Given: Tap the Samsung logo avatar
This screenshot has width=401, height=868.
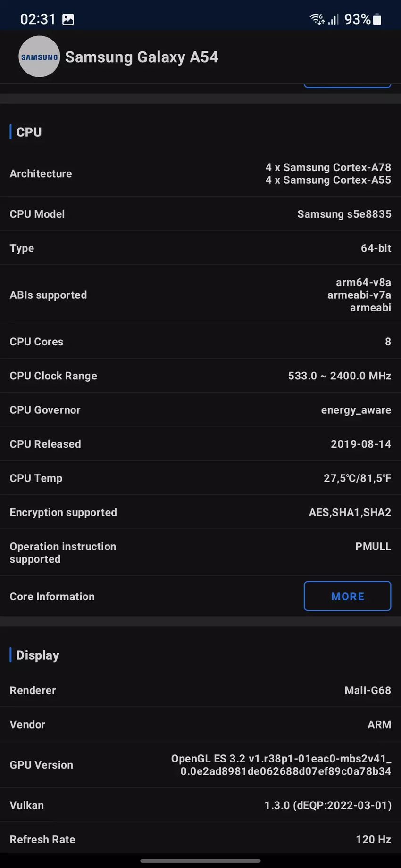Looking at the screenshot, I should pyautogui.click(x=39, y=57).
